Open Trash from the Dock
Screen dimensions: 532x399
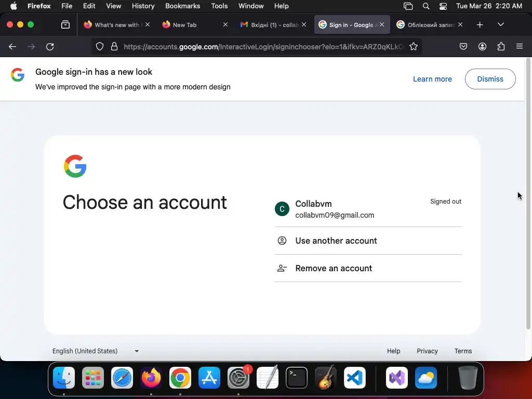click(x=468, y=378)
